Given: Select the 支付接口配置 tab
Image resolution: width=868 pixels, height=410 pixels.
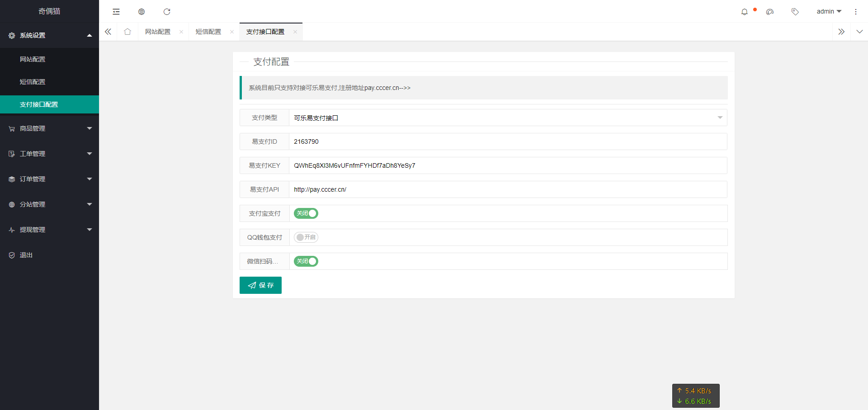Looking at the screenshot, I should [265, 32].
